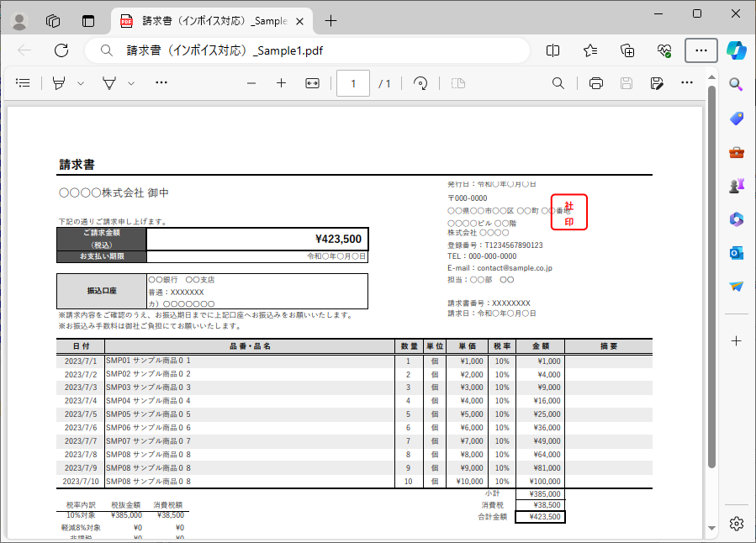This screenshot has width=756, height=543.
Task: Open find in PDF search
Action: click(x=558, y=83)
